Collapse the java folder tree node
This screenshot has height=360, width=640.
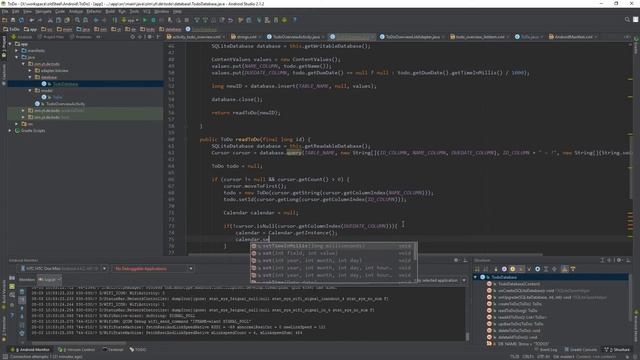pos(17,57)
